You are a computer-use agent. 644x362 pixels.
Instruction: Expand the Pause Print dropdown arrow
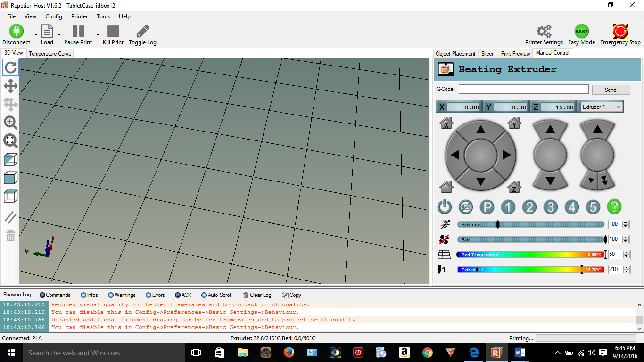[98, 34]
